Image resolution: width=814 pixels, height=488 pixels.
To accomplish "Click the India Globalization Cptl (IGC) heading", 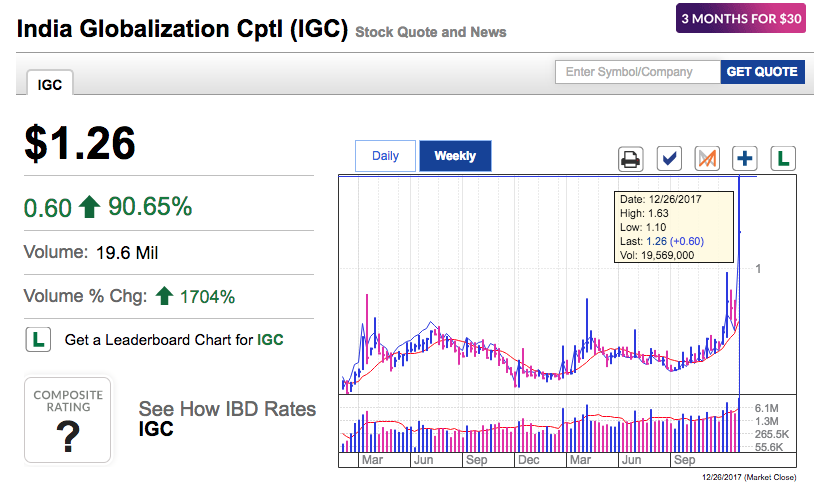I will tap(182, 29).
